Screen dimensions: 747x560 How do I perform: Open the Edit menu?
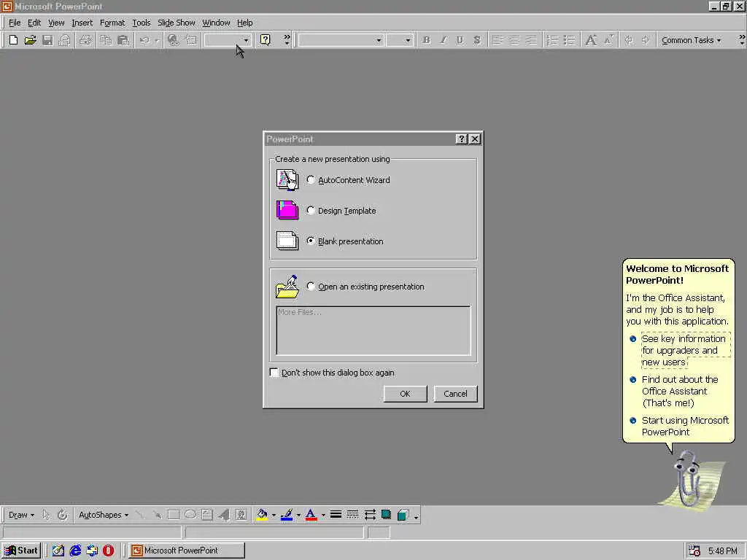(x=34, y=23)
